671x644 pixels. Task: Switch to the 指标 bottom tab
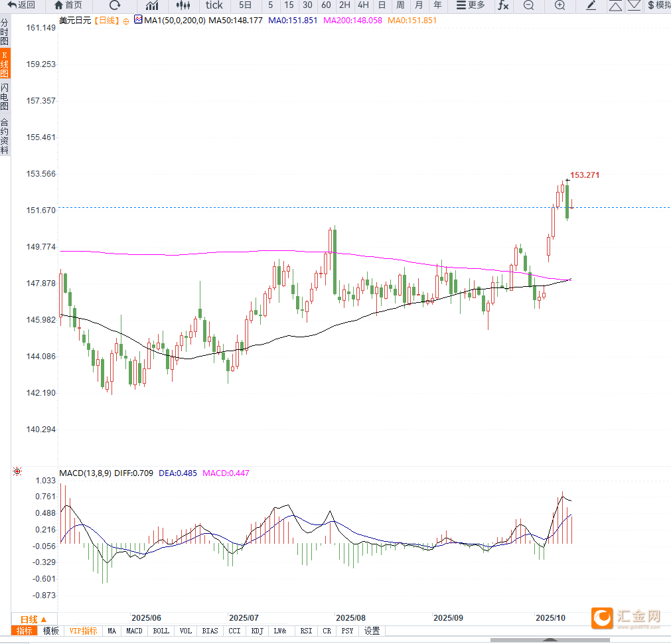tap(25, 631)
